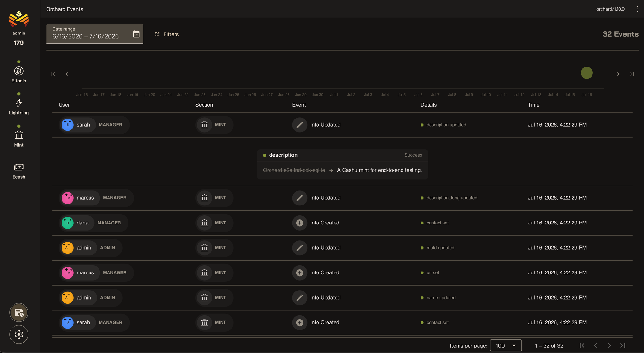
Task: Expand sarah's contact set row
Action: [x=342, y=322]
